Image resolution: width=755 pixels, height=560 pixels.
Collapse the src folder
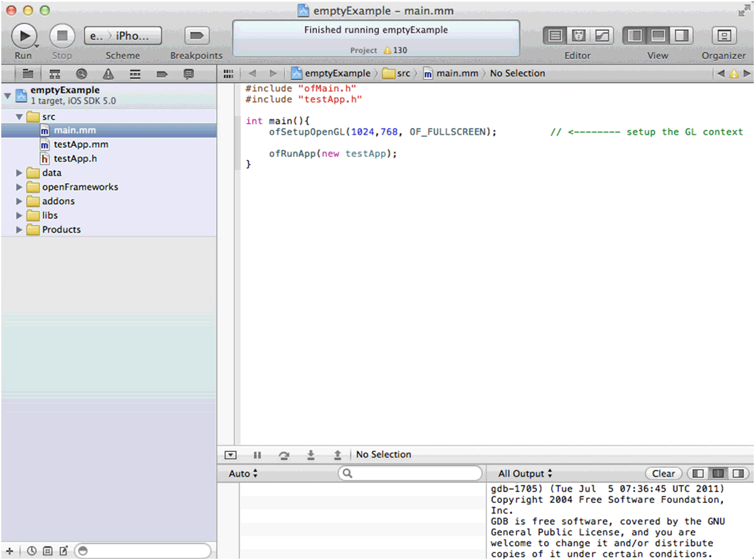click(x=19, y=117)
